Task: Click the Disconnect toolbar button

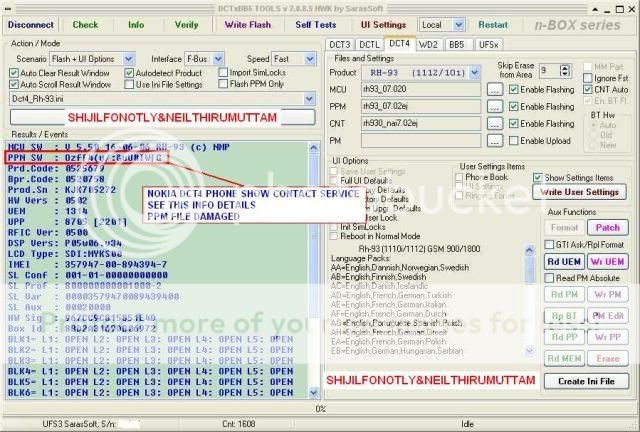Action: coord(31,24)
